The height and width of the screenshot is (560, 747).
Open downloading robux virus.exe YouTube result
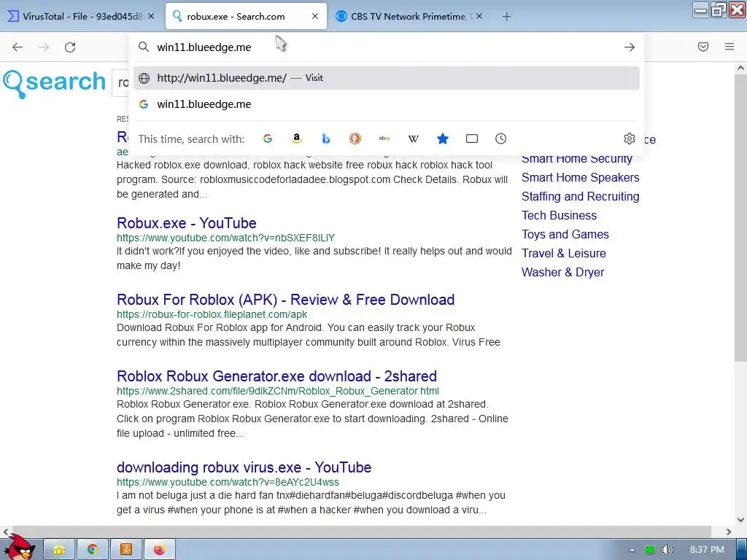pyautogui.click(x=244, y=467)
